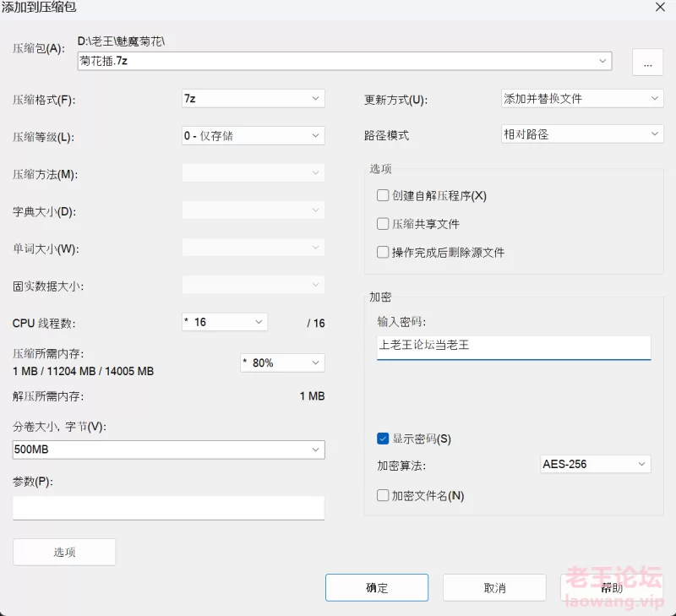Click the 输入密码 password field
Viewport: 676px width, 616px height.
click(514, 346)
